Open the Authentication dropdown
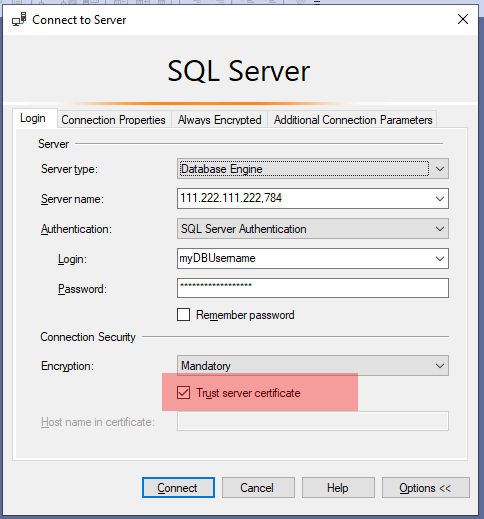This screenshot has height=519, width=484. (x=313, y=229)
